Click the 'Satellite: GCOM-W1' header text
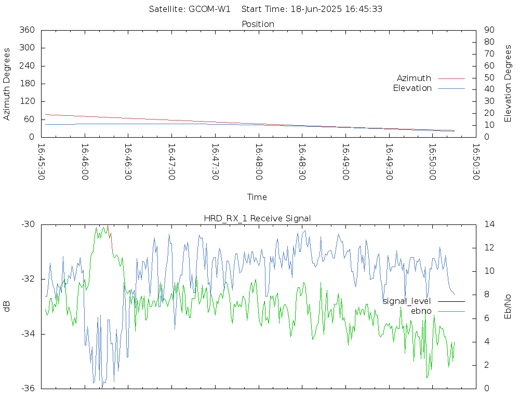532x399 pixels. 190,9
